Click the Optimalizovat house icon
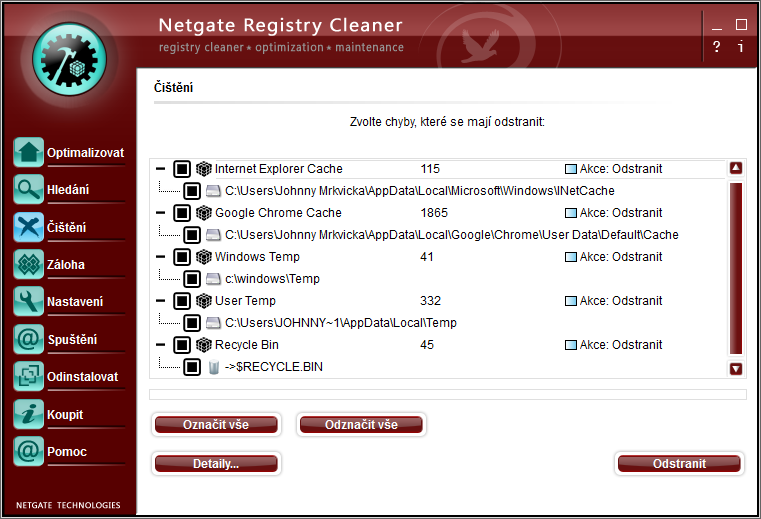 [29, 153]
